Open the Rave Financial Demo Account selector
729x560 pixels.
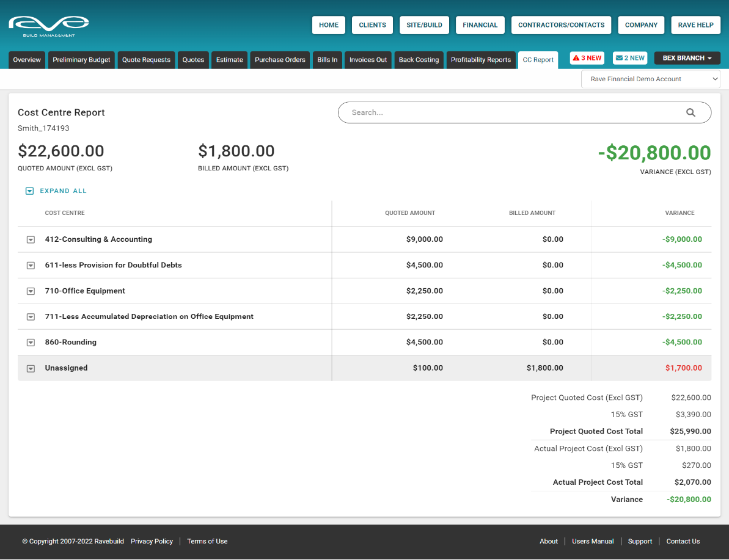pyautogui.click(x=650, y=79)
